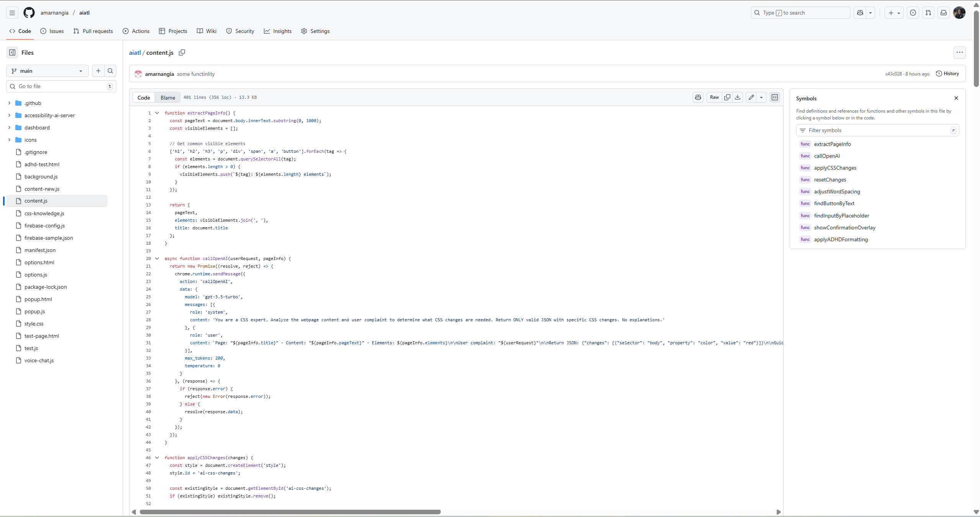The image size is (980, 517).
Task: Open the main branch dropdown
Action: (x=47, y=71)
